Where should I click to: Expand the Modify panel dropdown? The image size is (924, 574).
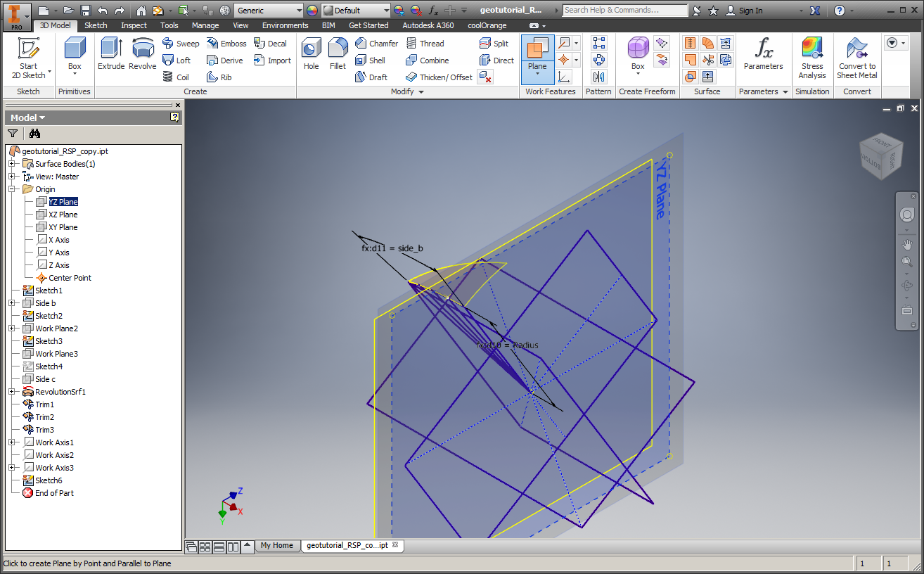click(422, 92)
